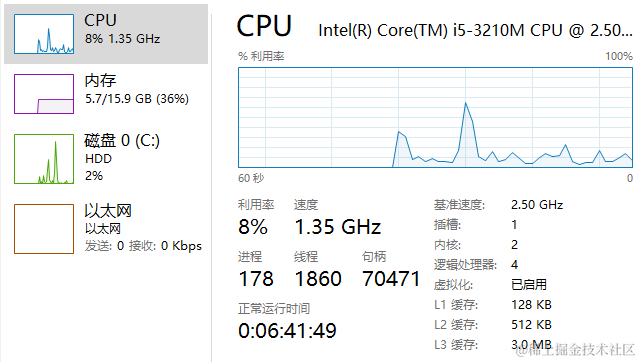Select the CPU mini graph thumbnail
The width and height of the screenshot is (640, 362).
[44, 34]
